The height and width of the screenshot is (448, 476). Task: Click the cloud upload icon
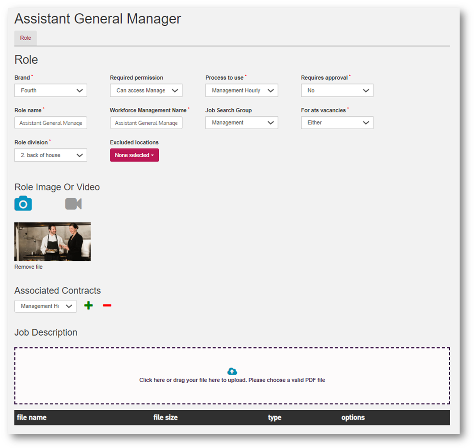point(232,371)
